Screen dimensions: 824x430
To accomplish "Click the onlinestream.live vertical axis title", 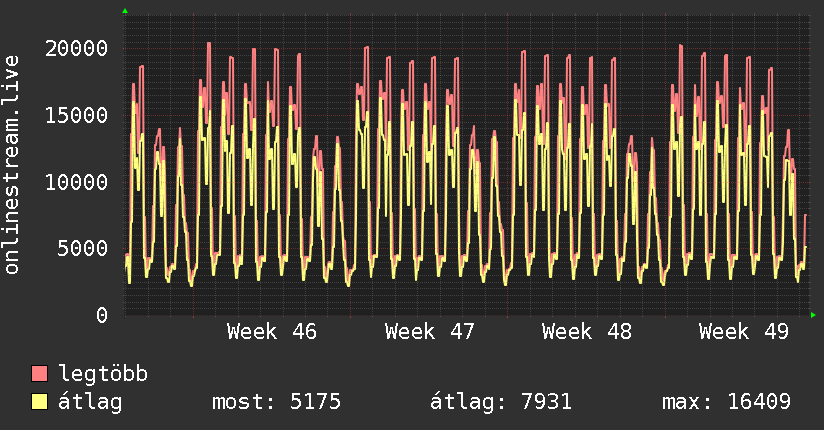I will point(12,165).
